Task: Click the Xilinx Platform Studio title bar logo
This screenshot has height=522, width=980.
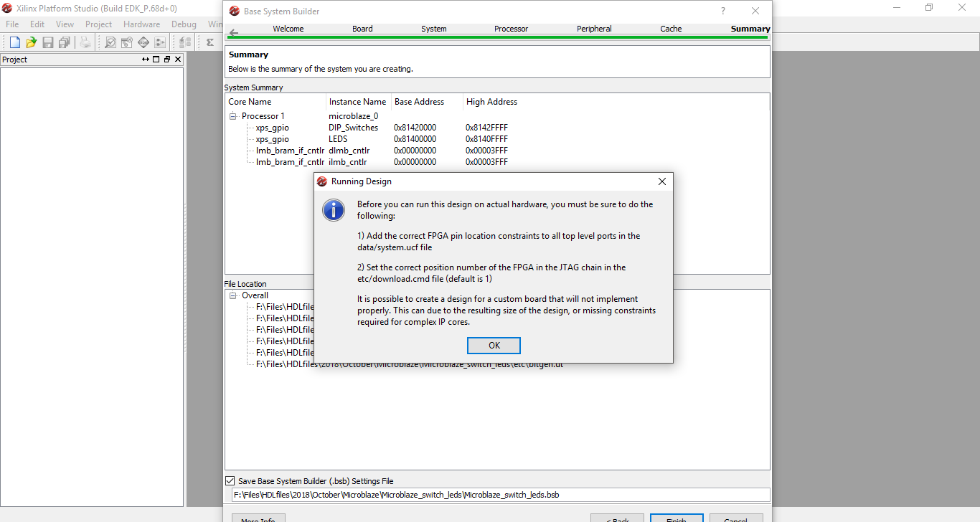Action: coord(7,8)
